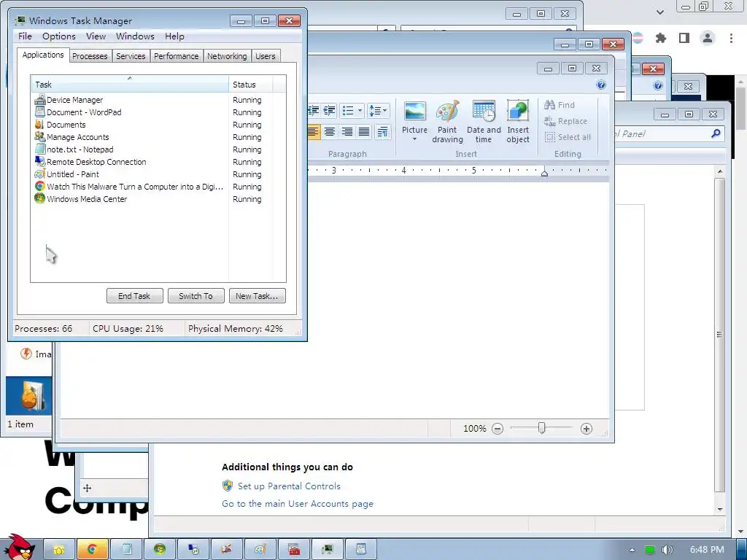
Task: Click Find in WordPad Editing group
Action: tap(560, 105)
